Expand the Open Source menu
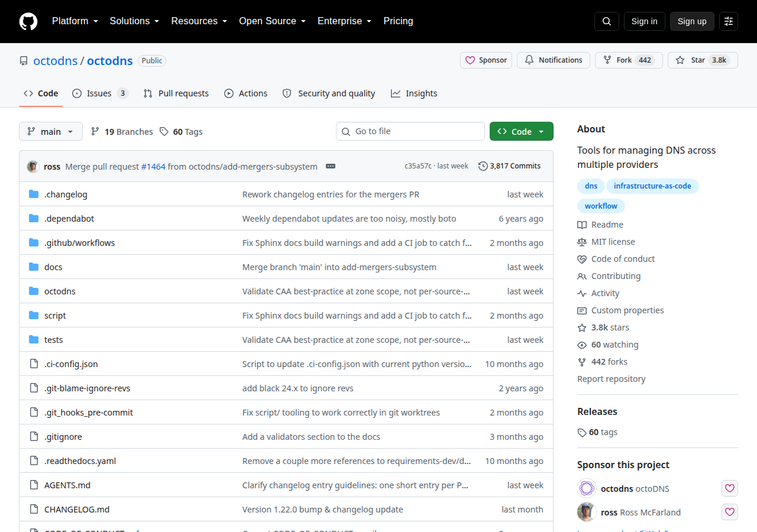This screenshot has width=757, height=532. point(273,21)
